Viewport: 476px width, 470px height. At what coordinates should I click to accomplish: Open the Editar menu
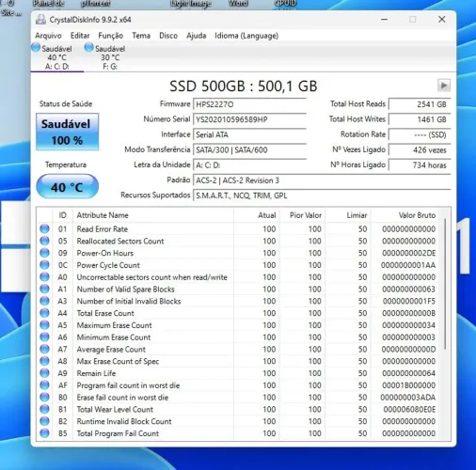[x=80, y=36]
